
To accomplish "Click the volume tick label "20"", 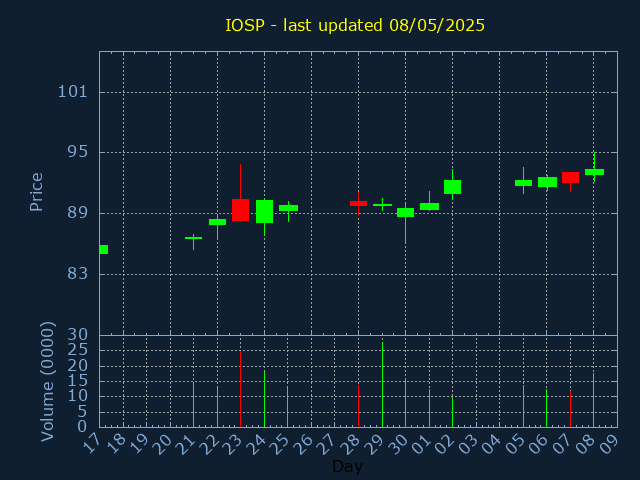I will (x=78, y=365).
